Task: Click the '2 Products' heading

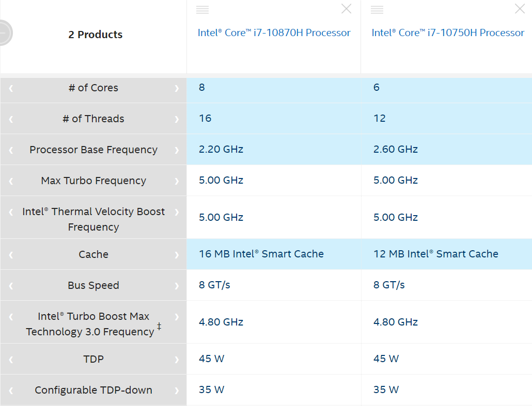Action: (96, 35)
